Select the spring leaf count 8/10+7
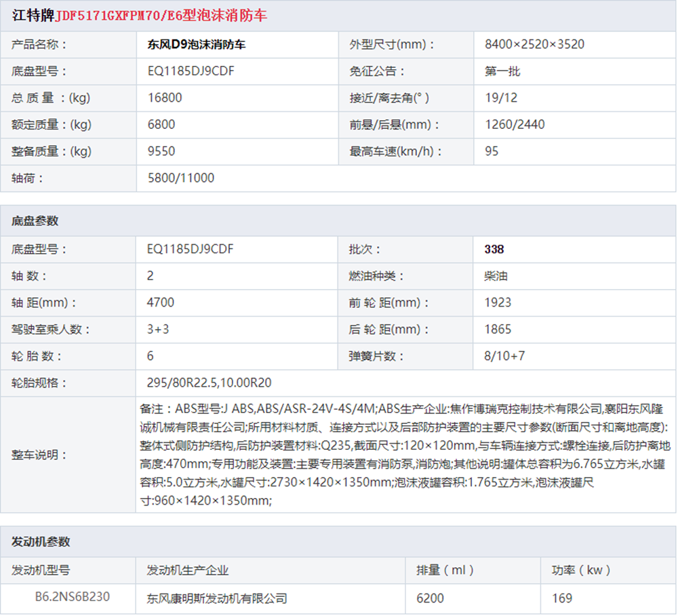 coord(504,356)
